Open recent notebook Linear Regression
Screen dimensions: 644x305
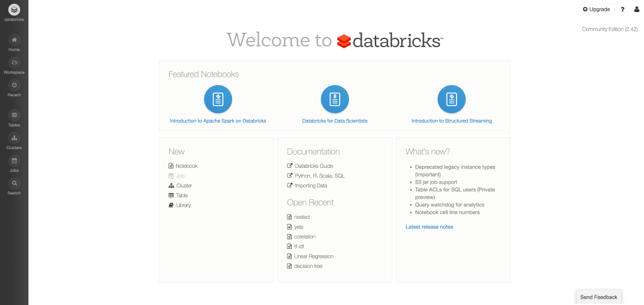310,256
